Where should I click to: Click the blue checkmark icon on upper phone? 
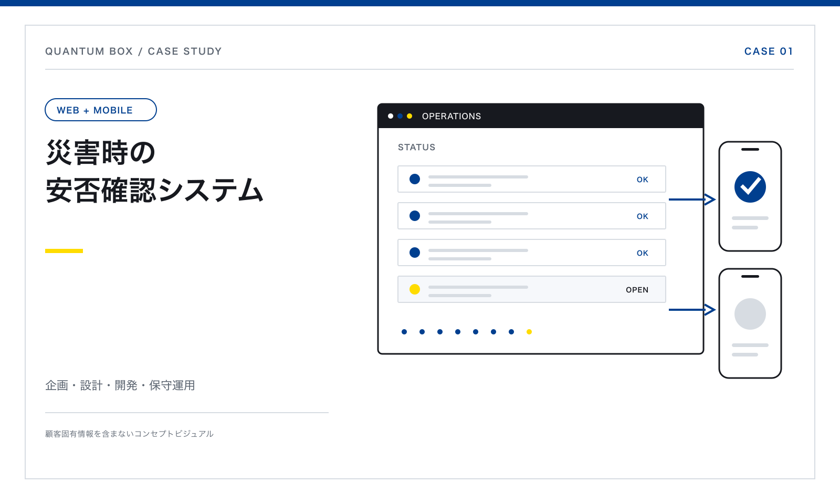pos(750,187)
